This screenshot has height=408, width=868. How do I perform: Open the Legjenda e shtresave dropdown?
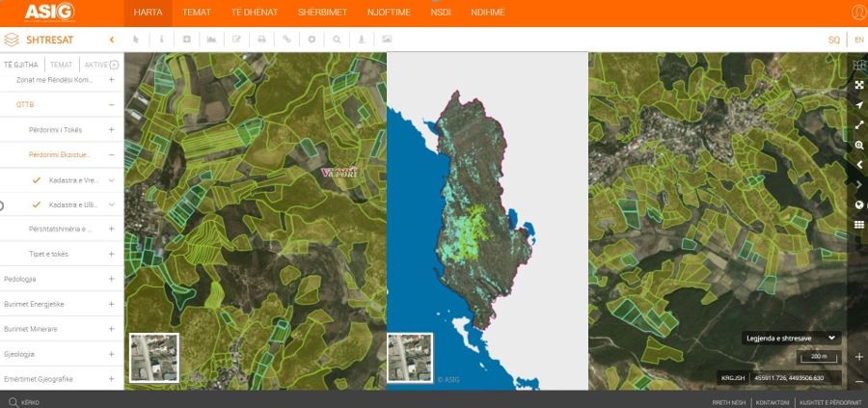click(x=792, y=338)
